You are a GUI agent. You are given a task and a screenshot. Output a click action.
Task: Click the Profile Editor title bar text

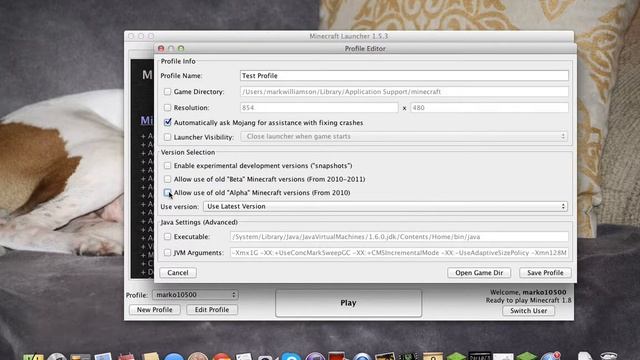point(365,48)
